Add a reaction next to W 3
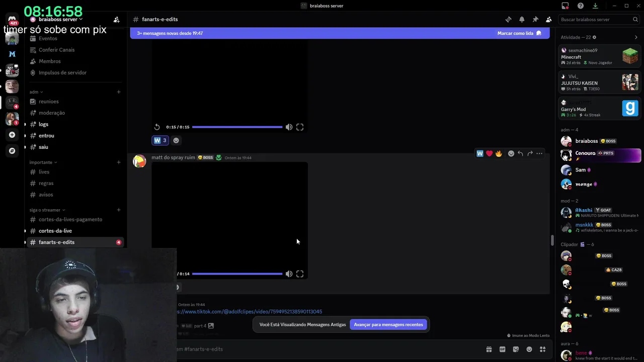This screenshot has width=644, height=362. [x=176, y=140]
